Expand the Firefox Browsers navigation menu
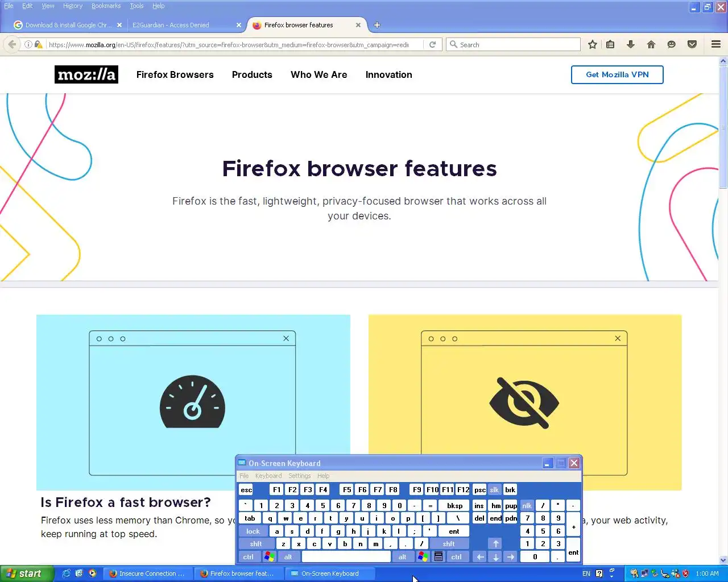Viewport: 728px width, 582px height. [x=175, y=74]
